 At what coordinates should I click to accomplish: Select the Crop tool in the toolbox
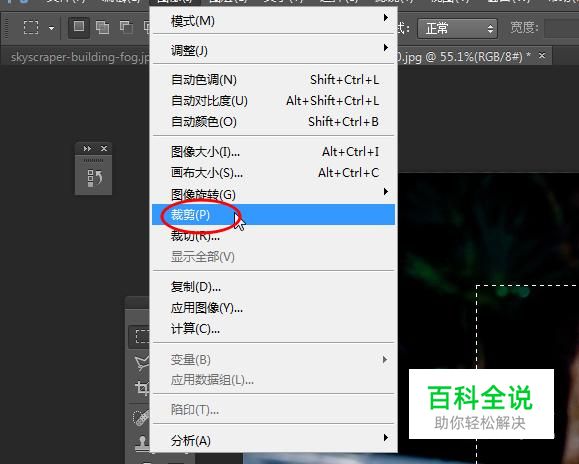(x=142, y=388)
